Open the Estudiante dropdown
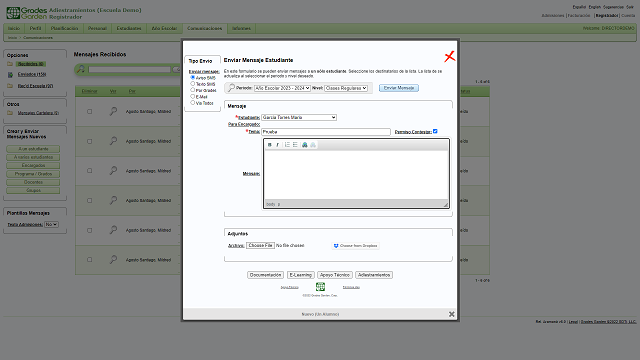640x360 pixels. pyautogui.click(x=299, y=118)
